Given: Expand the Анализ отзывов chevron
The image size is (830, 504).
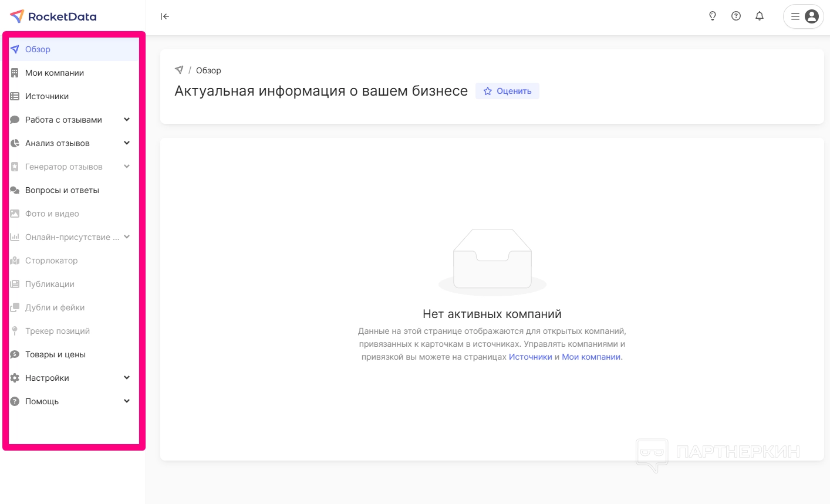Looking at the screenshot, I should pyautogui.click(x=127, y=143).
